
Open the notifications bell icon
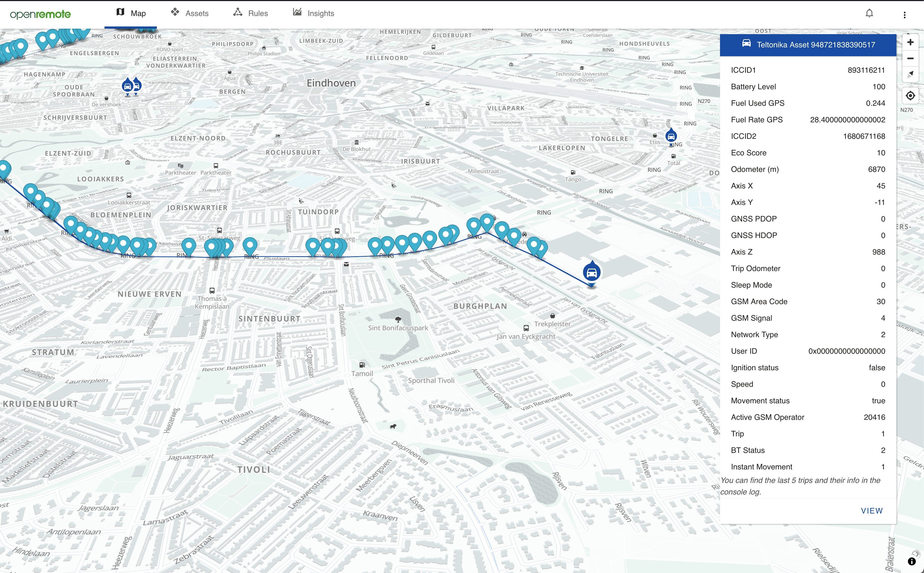(x=869, y=14)
